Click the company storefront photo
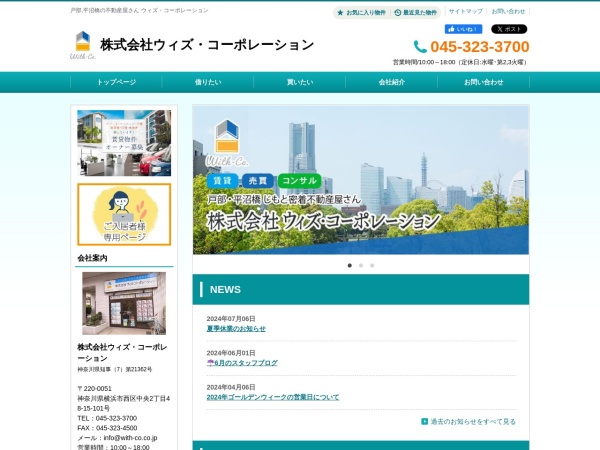Screen dimensions: 600x450 pyautogui.click(x=124, y=303)
